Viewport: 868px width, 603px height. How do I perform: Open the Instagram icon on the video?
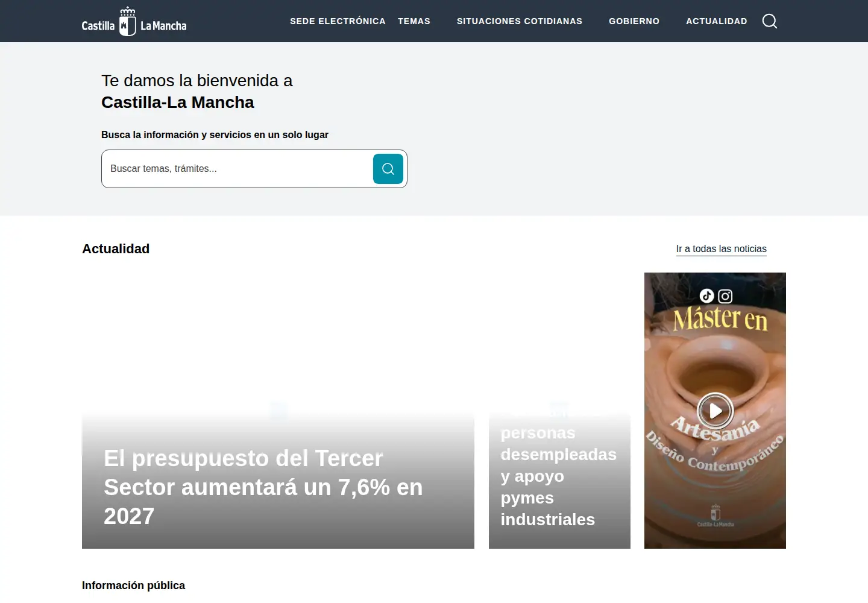point(725,296)
